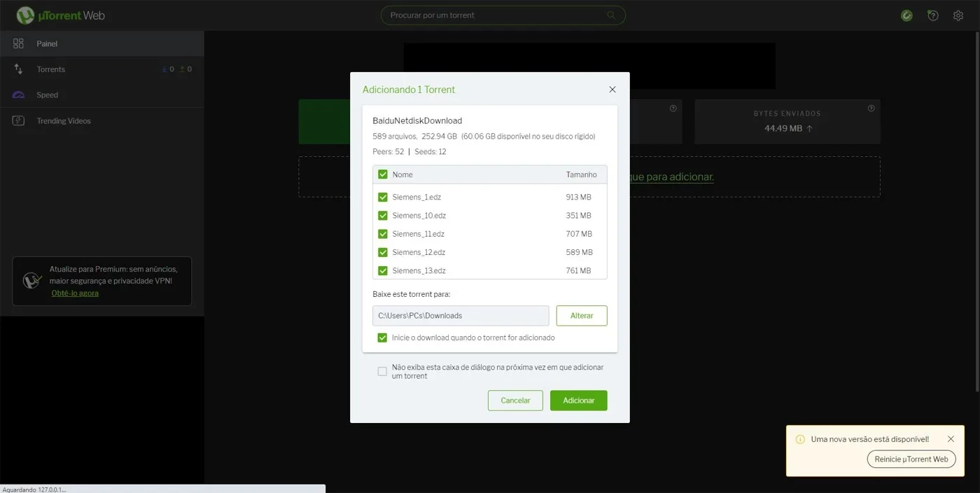Screen dimensions: 980x493
Task: Click the Obtê-lo agora link
Action: [75, 293]
